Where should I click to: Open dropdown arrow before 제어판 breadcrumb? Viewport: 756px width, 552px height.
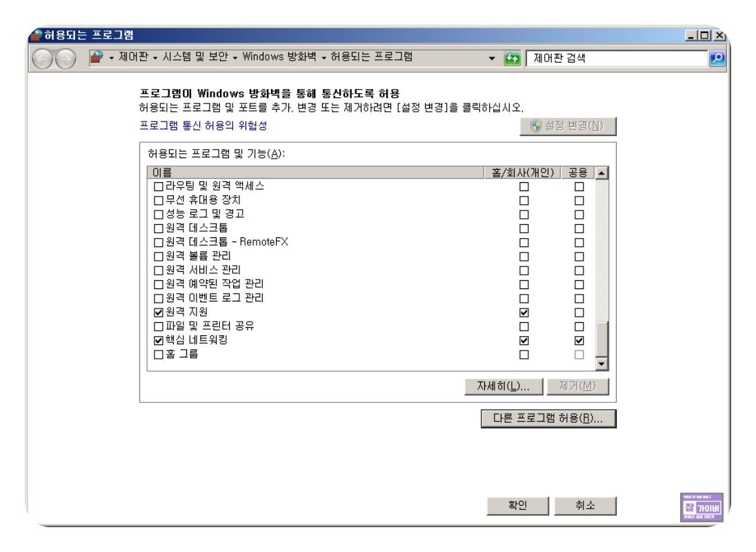111,58
